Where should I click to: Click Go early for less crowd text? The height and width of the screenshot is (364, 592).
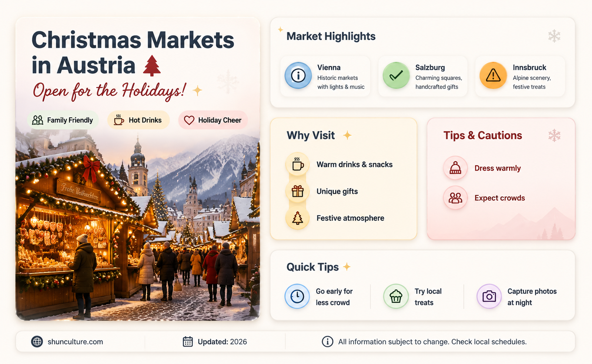pyautogui.click(x=334, y=297)
